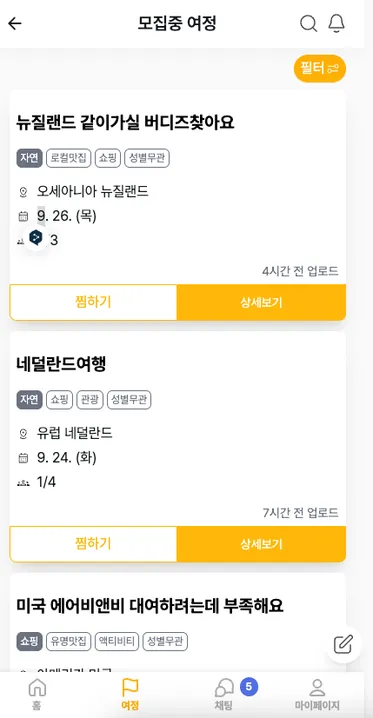Click the floating write-post pencil icon
The image size is (373, 718).
pyautogui.click(x=343, y=644)
